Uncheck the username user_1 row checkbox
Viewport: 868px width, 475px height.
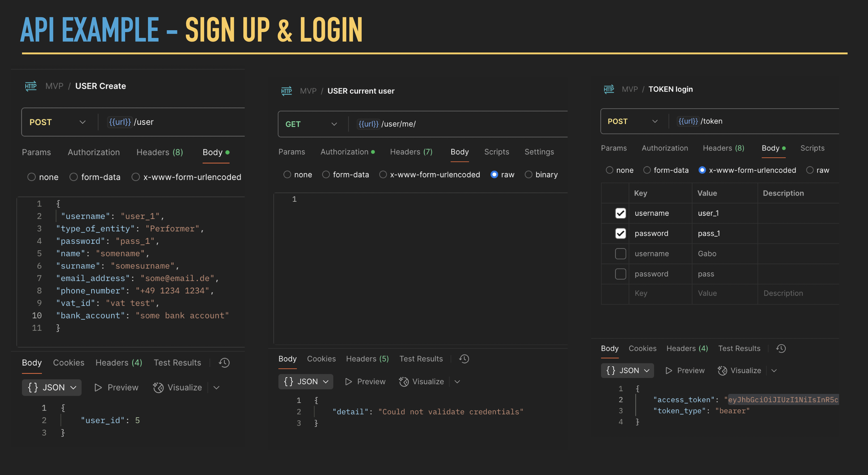pos(620,213)
